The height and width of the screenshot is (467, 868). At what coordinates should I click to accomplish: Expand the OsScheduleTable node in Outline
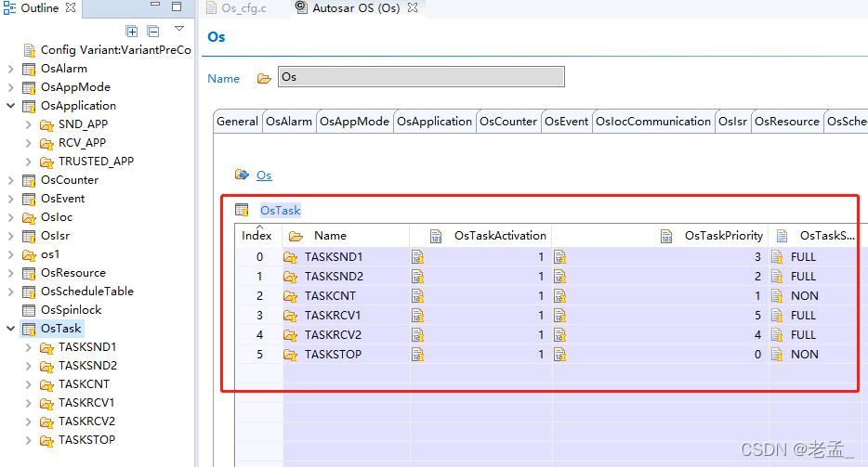point(10,292)
